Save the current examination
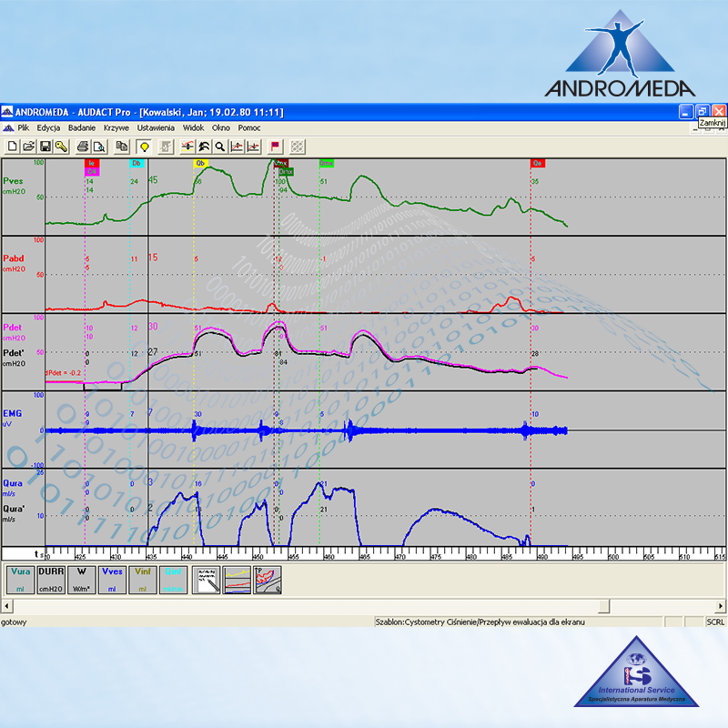This screenshot has height=728, width=728. (45, 147)
